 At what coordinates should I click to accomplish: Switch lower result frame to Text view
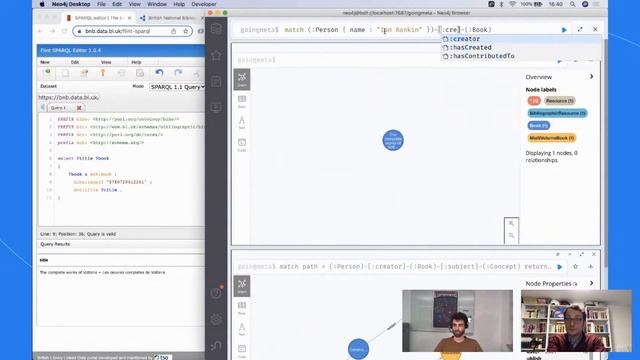242,329
